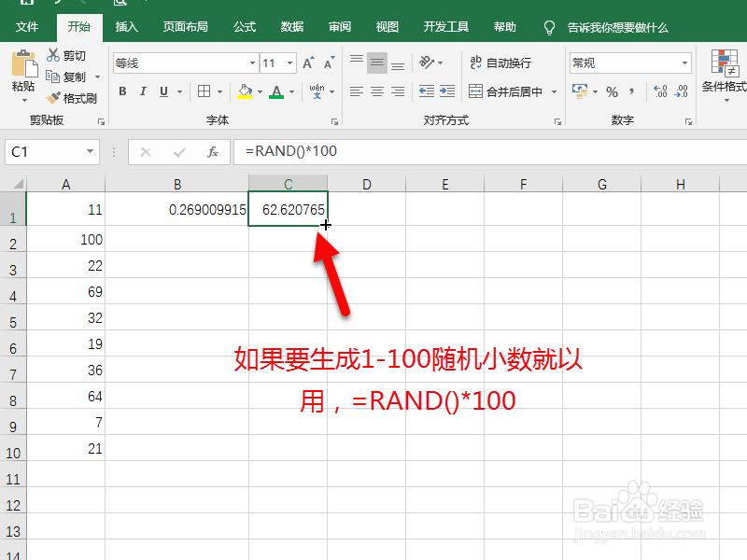
Task: Open the font name dropdown
Action: tap(252, 62)
